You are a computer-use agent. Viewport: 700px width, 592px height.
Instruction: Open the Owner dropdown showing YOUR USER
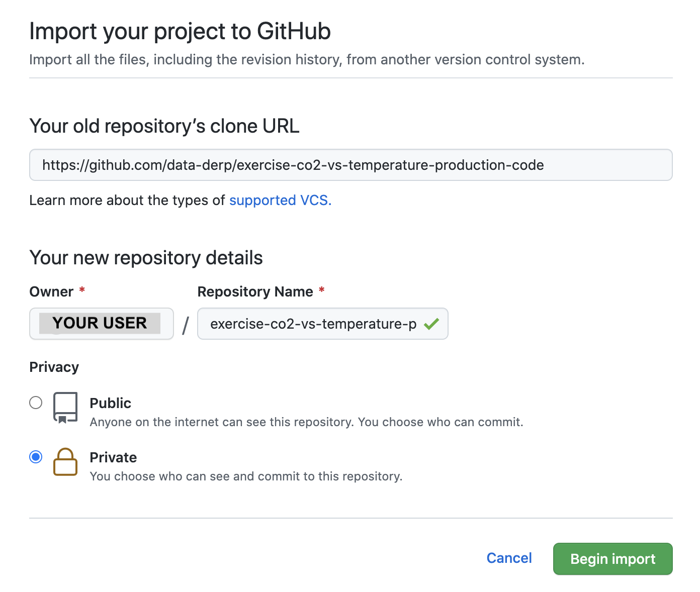[102, 324]
